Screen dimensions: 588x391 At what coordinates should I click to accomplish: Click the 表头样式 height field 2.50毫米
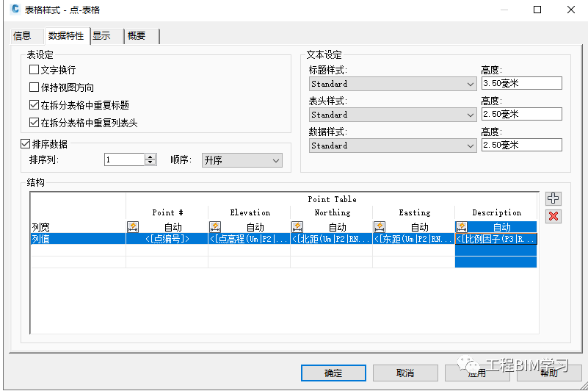click(522, 114)
